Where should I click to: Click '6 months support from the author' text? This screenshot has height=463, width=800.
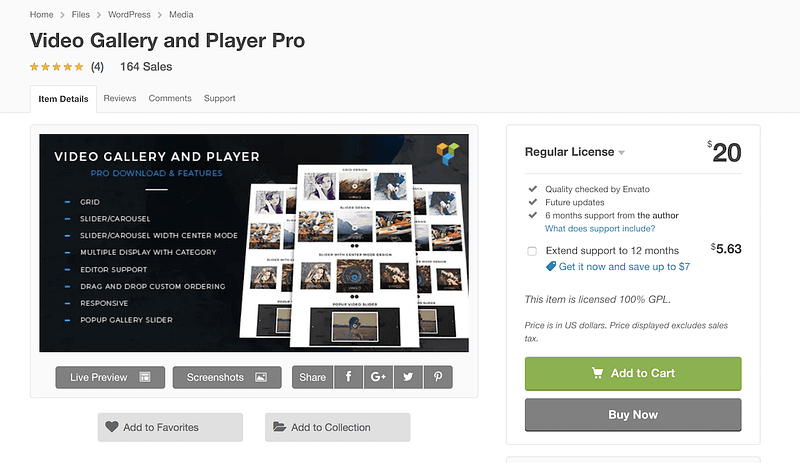(x=612, y=215)
